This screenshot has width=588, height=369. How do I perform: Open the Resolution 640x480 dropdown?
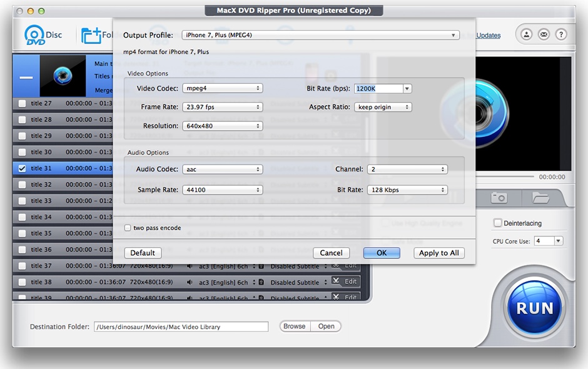[x=222, y=126]
